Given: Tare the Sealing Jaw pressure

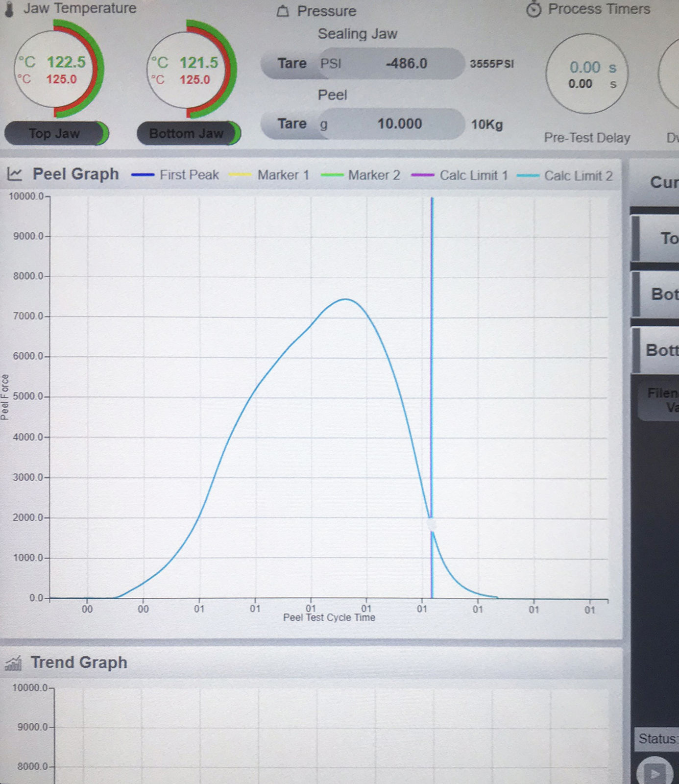Looking at the screenshot, I should coord(291,64).
